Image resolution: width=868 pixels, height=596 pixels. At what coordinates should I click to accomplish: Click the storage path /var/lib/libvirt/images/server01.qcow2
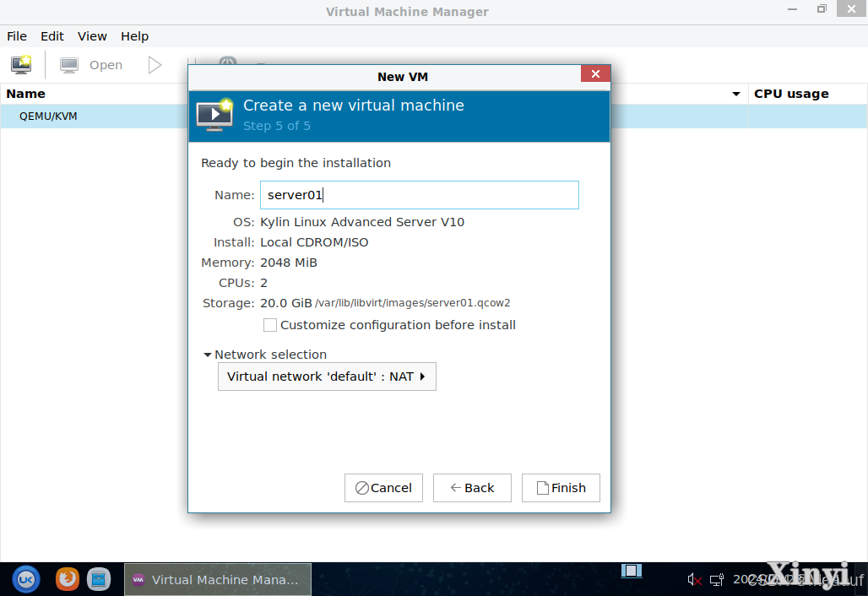(x=412, y=303)
